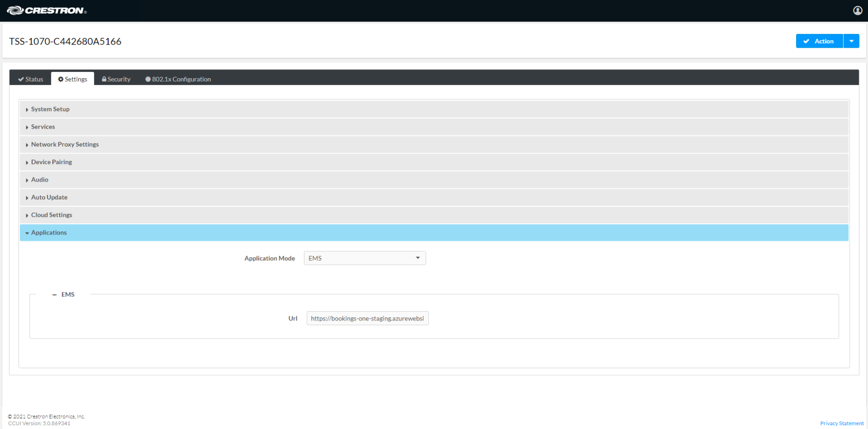Switch to the Status tab
This screenshot has height=429, width=868.
31,79
